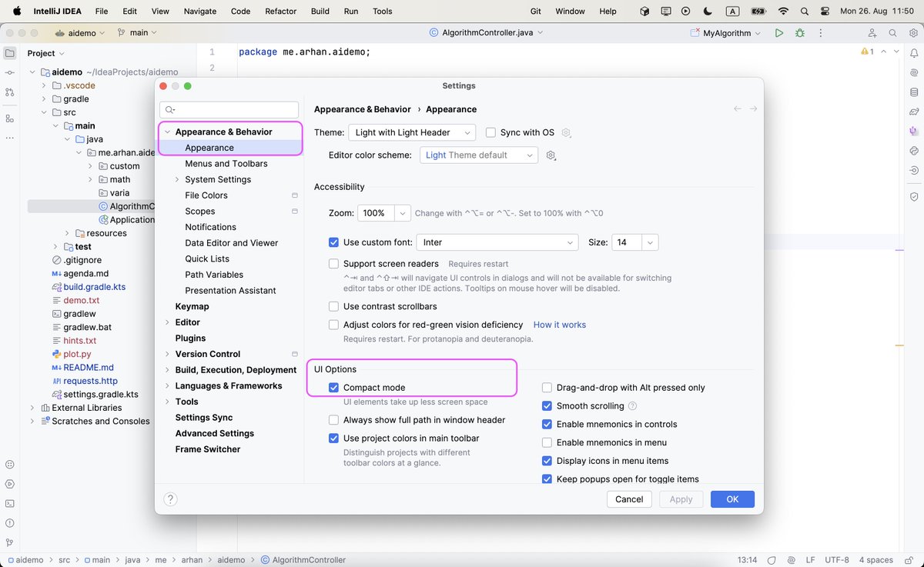Open the Structure tool window icon
The height and width of the screenshot is (567, 924).
9,118
